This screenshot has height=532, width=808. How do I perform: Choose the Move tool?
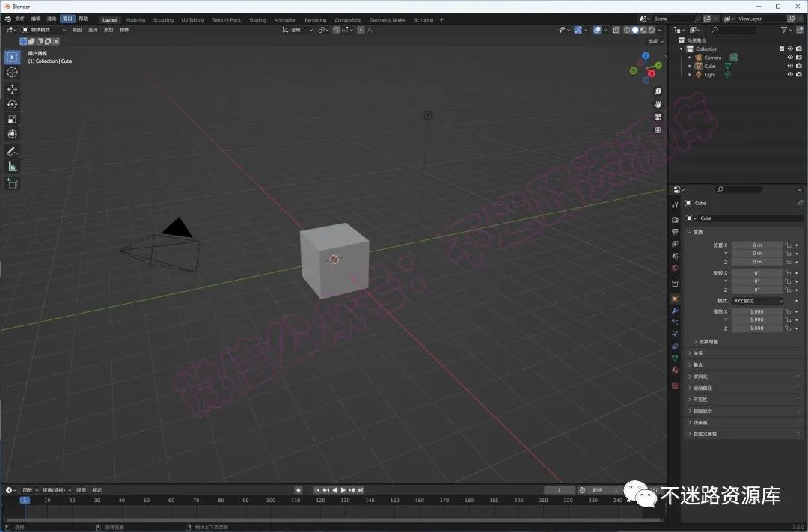tap(13, 89)
